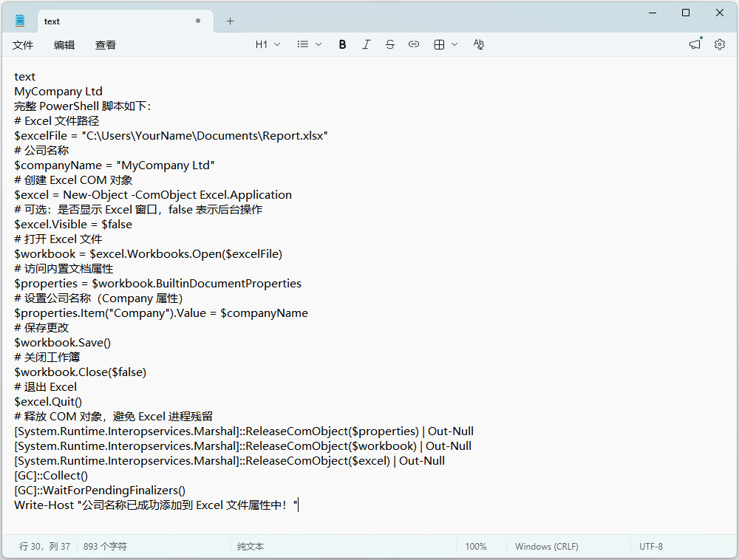The image size is (739, 560).
Task: Open the megaphone notifications icon
Action: pyautogui.click(x=695, y=44)
